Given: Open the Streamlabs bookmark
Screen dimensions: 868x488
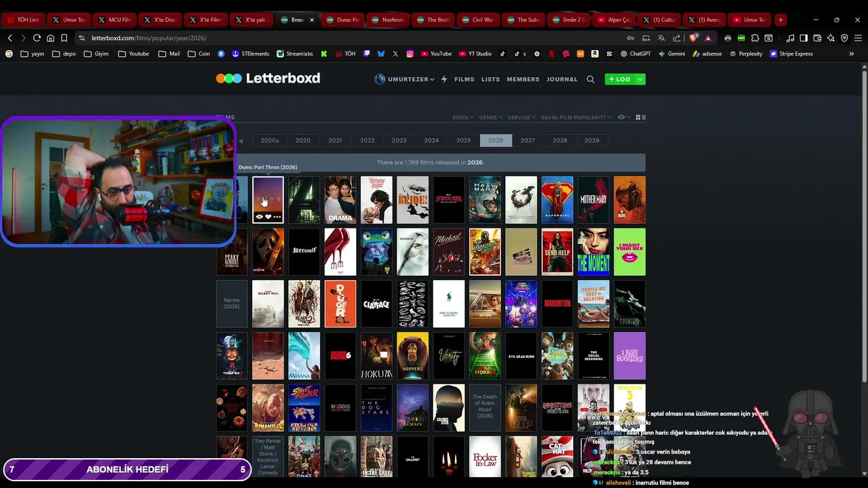Looking at the screenshot, I should [294, 54].
